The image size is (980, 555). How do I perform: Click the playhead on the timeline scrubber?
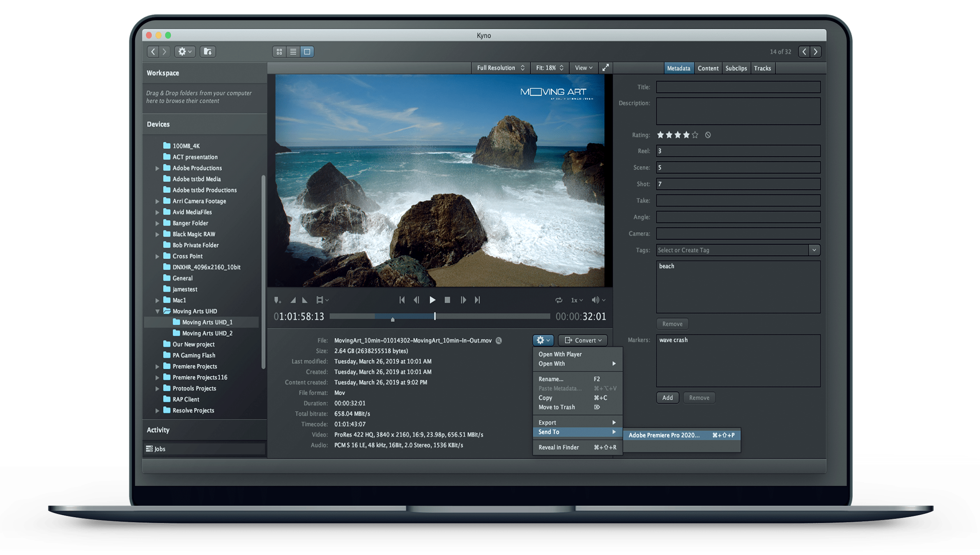435,316
